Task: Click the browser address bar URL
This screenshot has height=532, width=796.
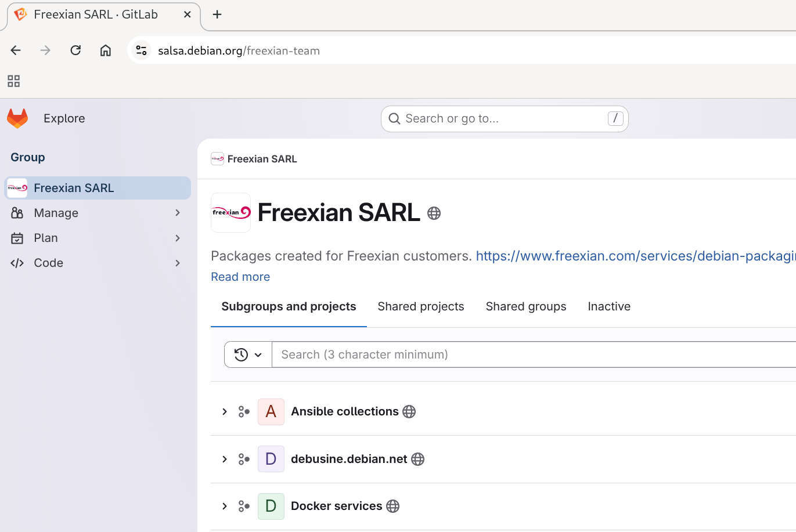Action: (239, 50)
